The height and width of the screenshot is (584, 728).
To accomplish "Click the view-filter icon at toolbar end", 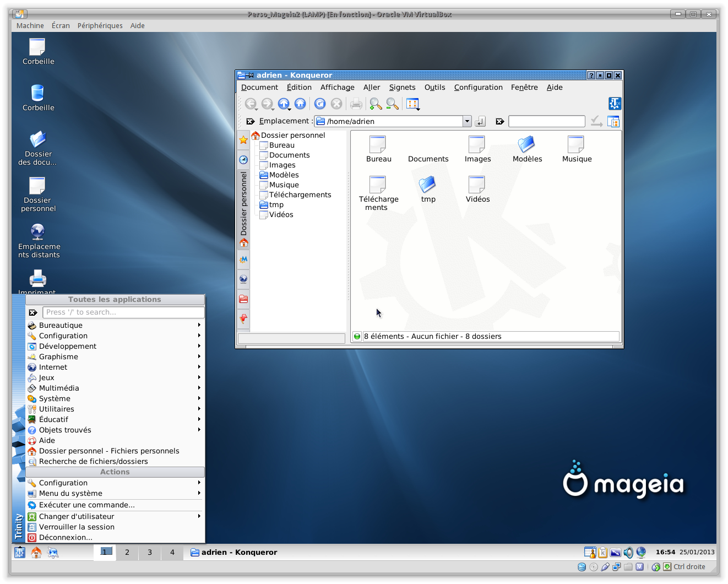I will pyautogui.click(x=613, y=121).
